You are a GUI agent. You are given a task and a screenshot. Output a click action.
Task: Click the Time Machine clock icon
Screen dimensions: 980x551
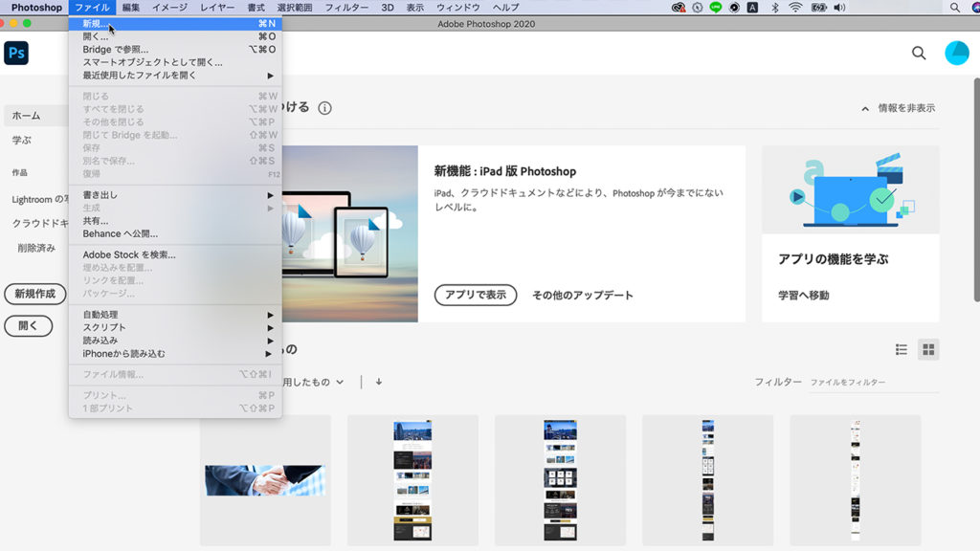[x=698, y=8]
